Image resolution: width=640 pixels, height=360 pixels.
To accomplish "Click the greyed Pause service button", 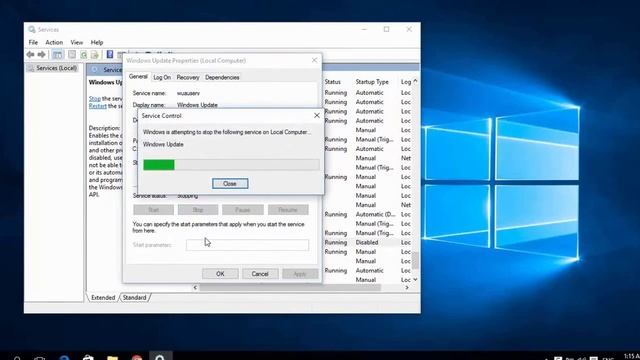I will (242, 210).
